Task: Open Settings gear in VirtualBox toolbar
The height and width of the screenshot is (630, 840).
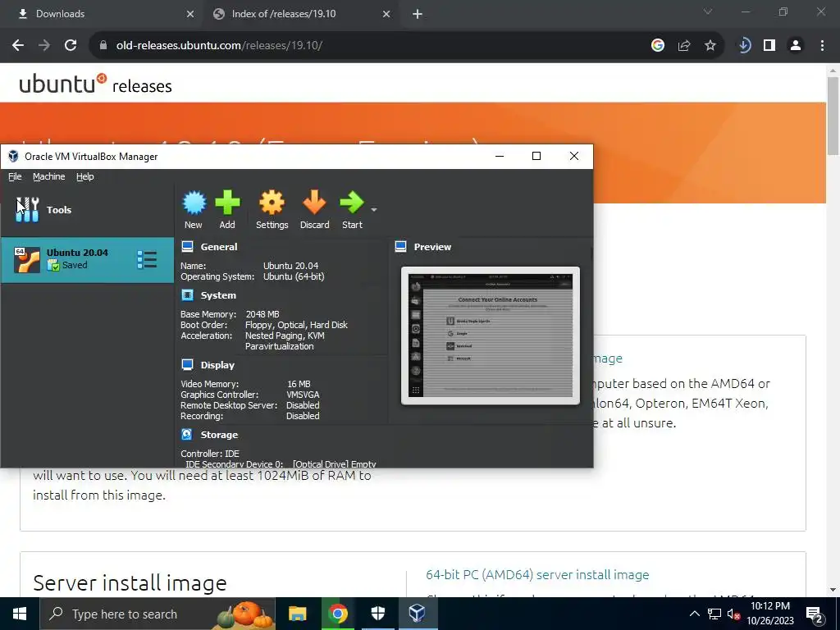Action: tap(272, 209)
